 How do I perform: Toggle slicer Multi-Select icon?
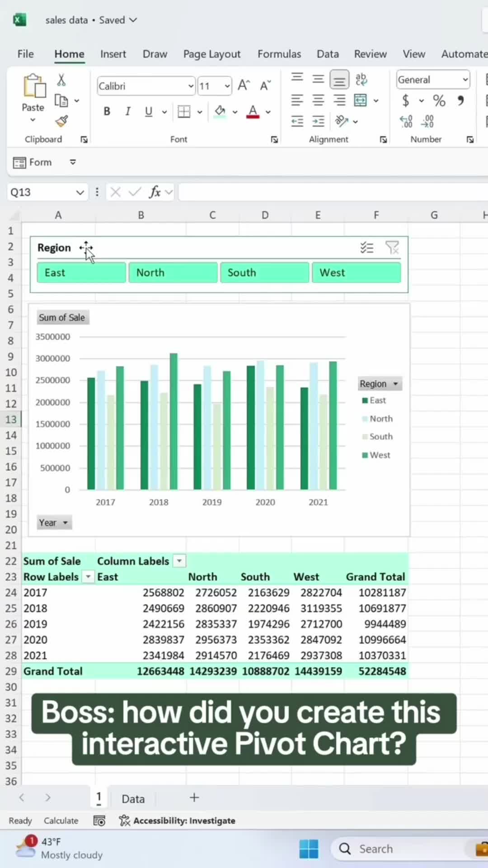[x=367, y=248]
